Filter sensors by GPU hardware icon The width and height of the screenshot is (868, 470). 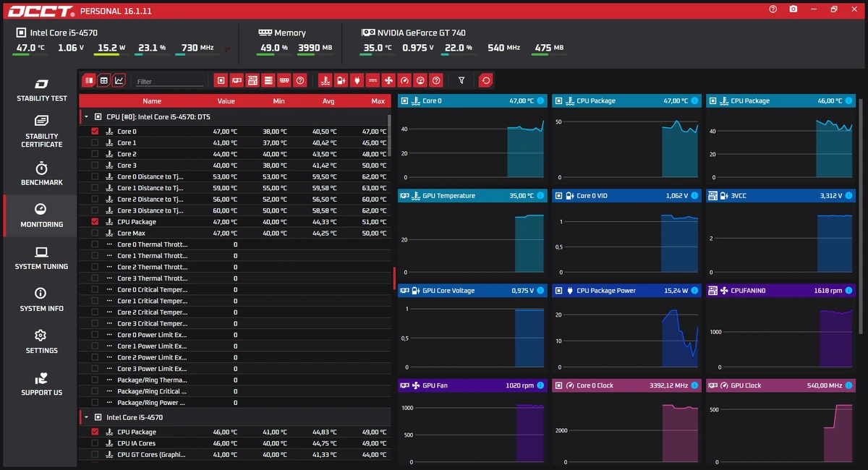(x=237, y=80)
